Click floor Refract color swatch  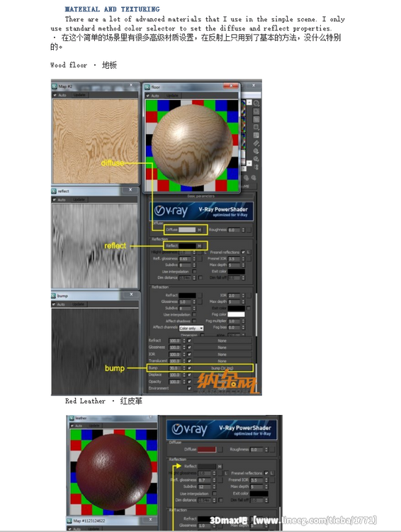tap(187, 295)
